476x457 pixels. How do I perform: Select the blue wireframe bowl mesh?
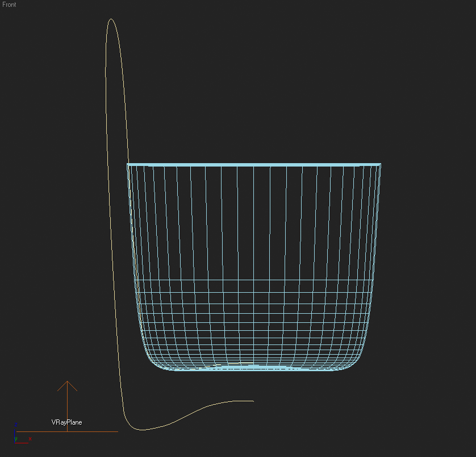(254, 267)
